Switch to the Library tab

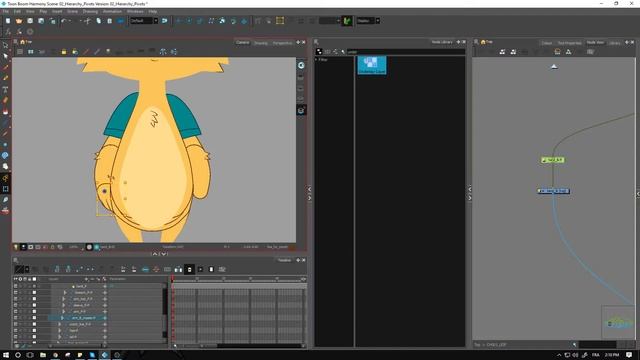pos(615,42)
